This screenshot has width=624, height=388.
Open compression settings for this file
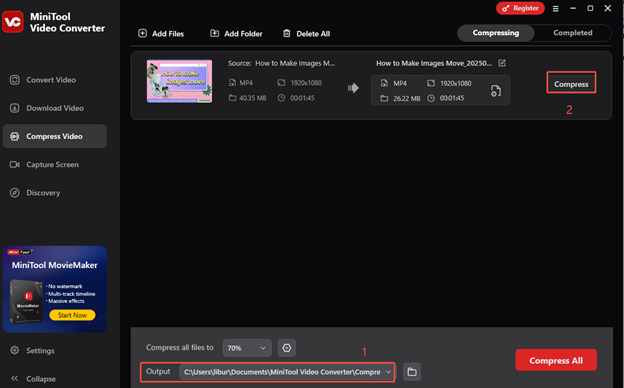point(495,91)
